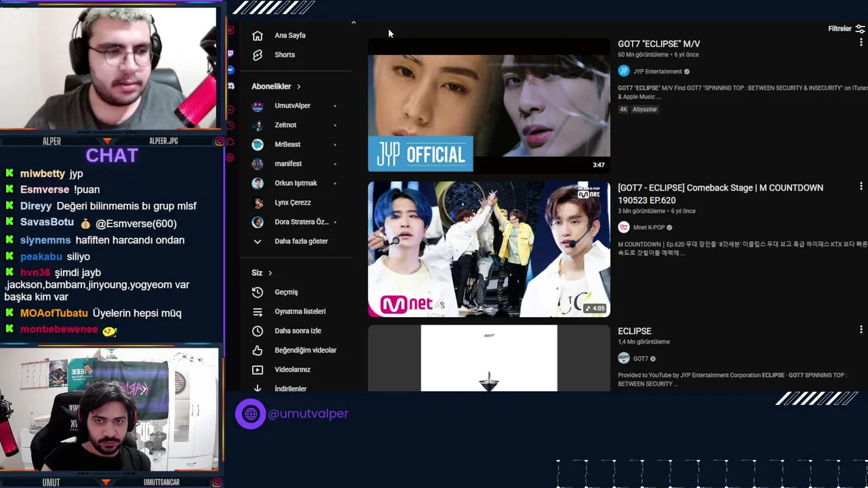Image resolution: width=868 pixels, height=488 pixels.
Task: Open Dora Stratera Öz channel avatar
Action: [257, 222]
